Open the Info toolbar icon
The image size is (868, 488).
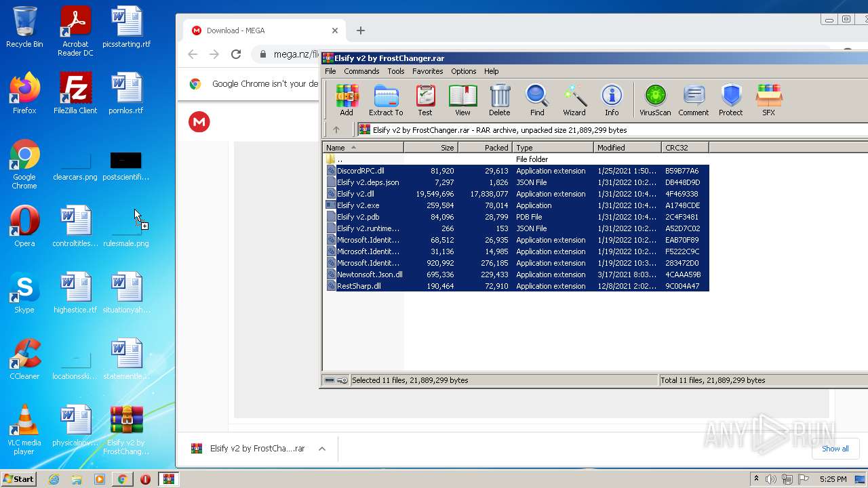click(x=612, y=100)
